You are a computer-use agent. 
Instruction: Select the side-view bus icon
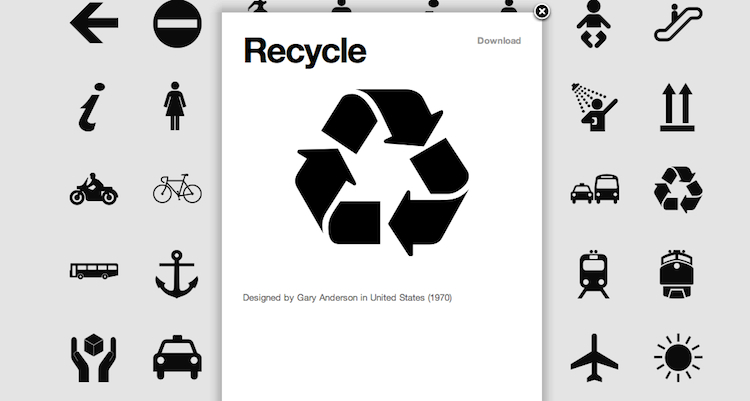(94, 270)
